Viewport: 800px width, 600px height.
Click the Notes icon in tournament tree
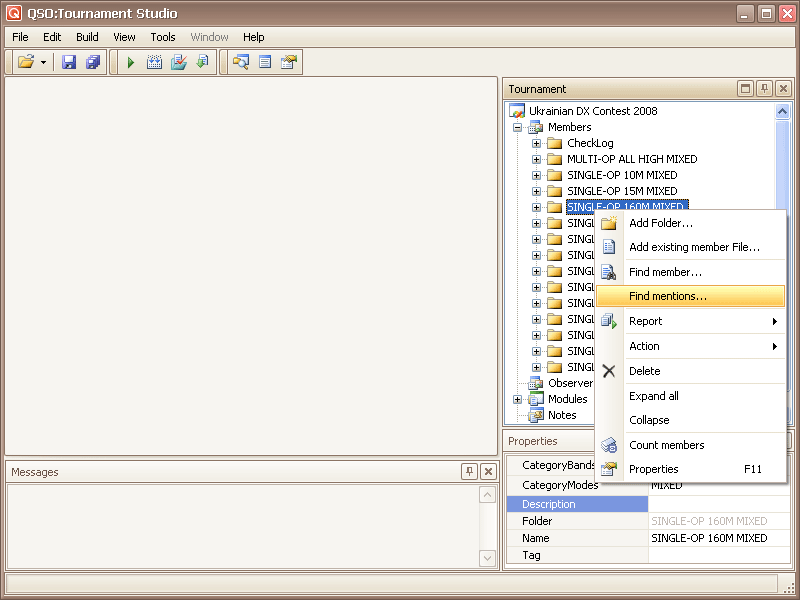[x=536, y=415]
